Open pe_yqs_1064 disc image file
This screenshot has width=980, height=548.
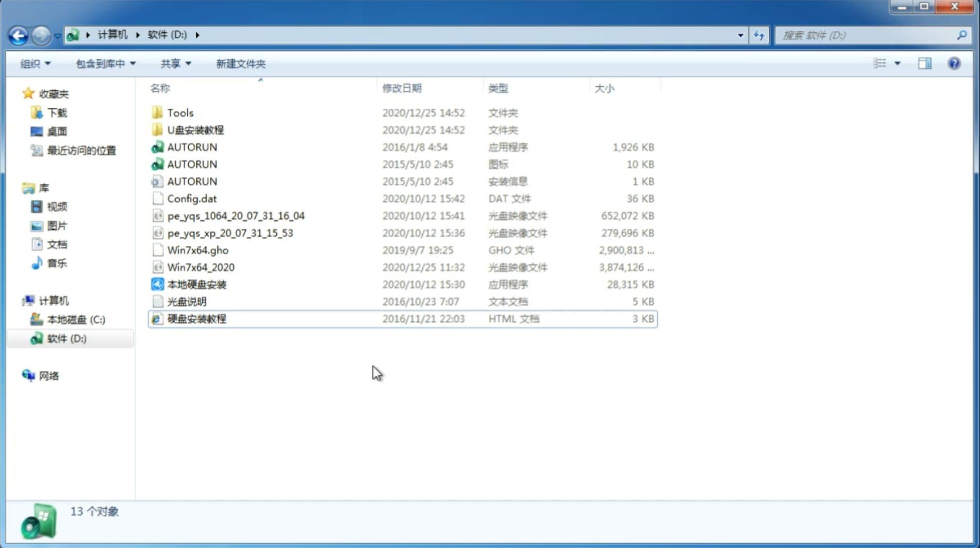pos(236,216)
